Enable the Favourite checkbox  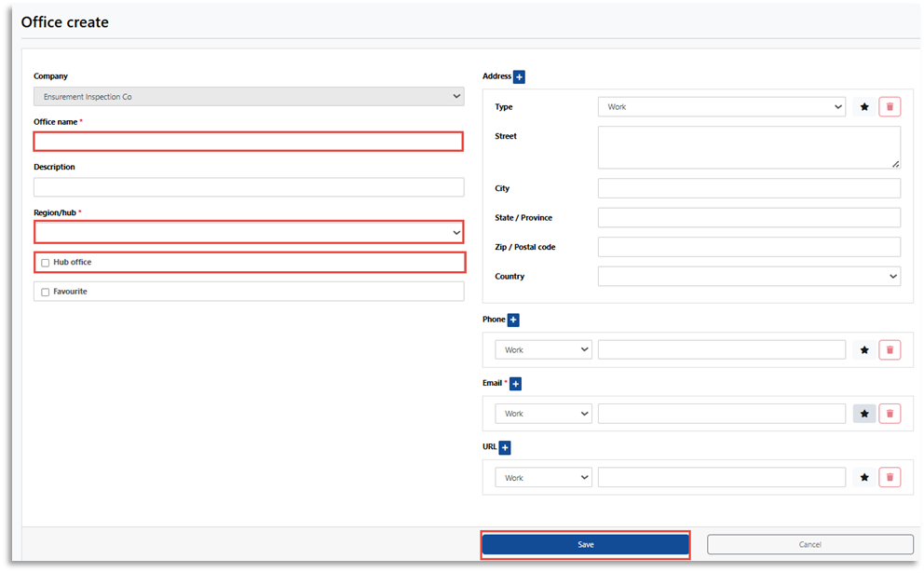[46, 293]
